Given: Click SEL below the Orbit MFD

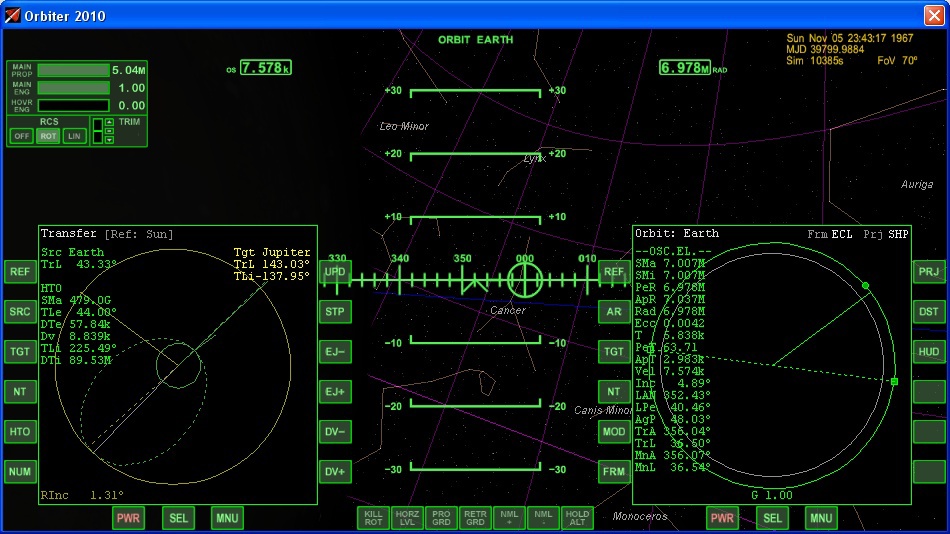Looking at the screenshot, I should coord(772,518).
